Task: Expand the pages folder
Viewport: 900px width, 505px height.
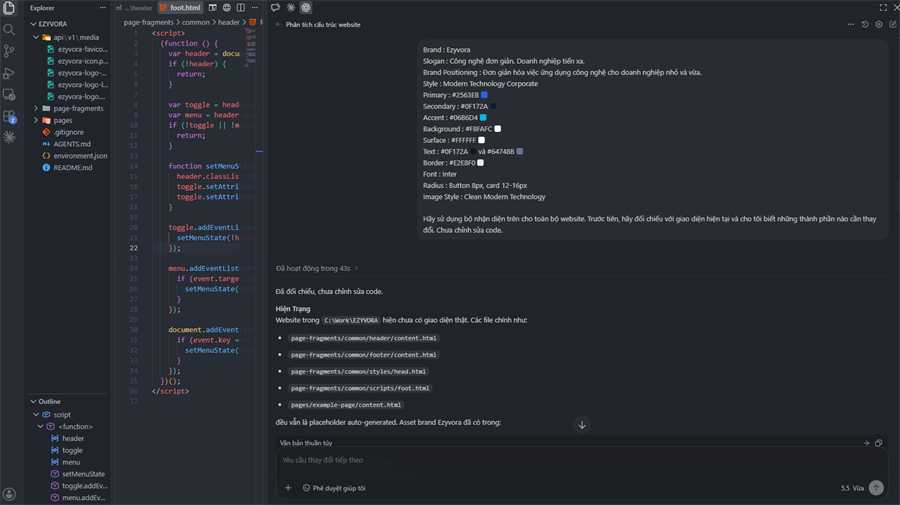Action: tap(36, 121)
